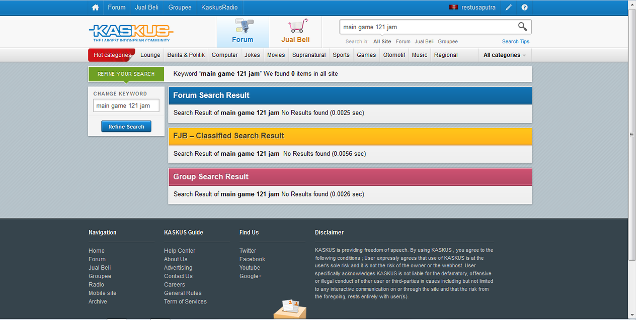The image size is (644, 320).
Task: Open the pencil edit icon in top bar
Action: 509,8
